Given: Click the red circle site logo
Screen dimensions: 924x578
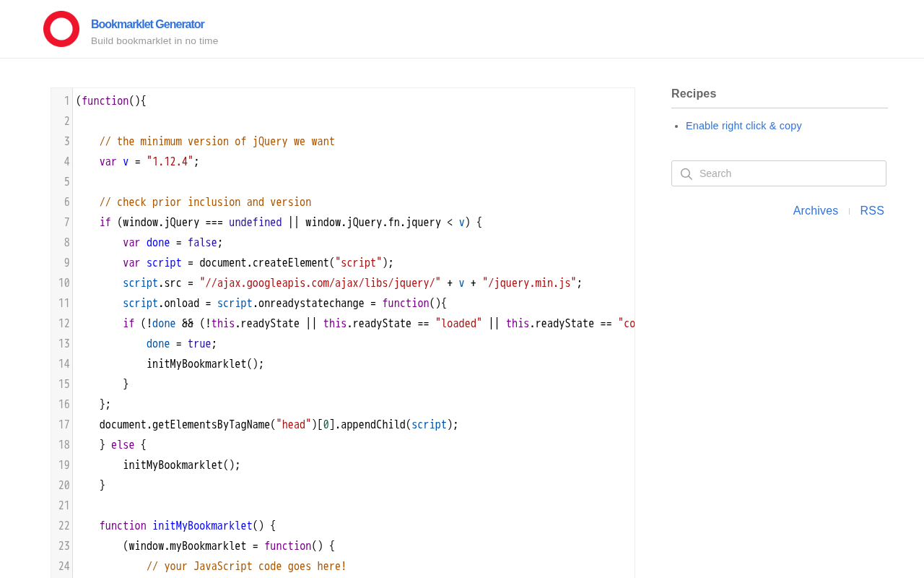Looking at the screenshot, I should (x=61, y=29).
